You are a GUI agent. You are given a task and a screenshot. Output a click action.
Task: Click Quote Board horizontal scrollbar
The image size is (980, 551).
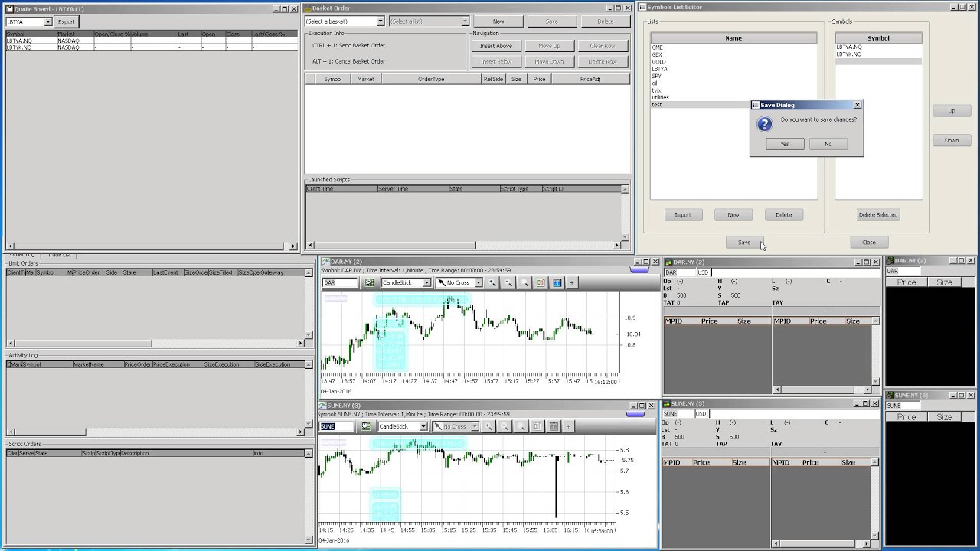pyautogui.click(x=151, y=246)
